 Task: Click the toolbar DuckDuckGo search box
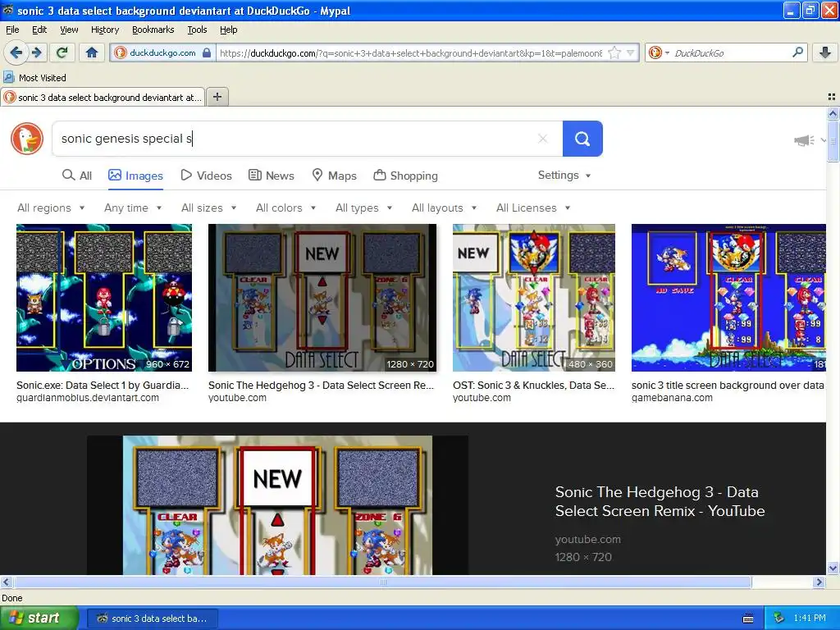(x=729, y=52)
